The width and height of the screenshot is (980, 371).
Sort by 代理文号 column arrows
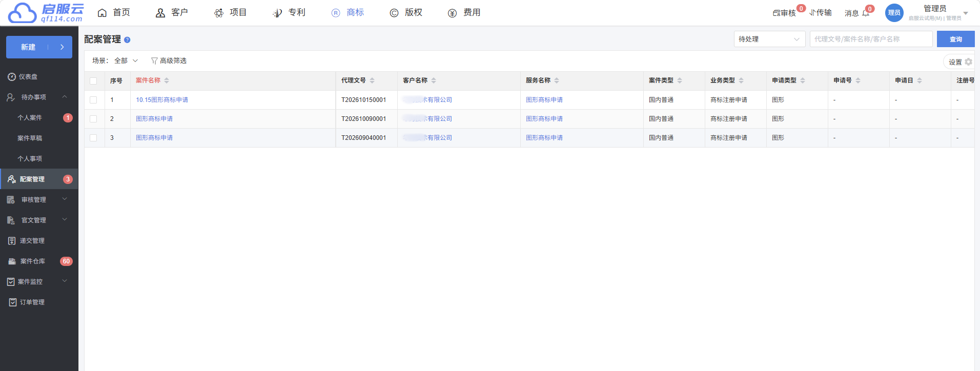[372, 80]
